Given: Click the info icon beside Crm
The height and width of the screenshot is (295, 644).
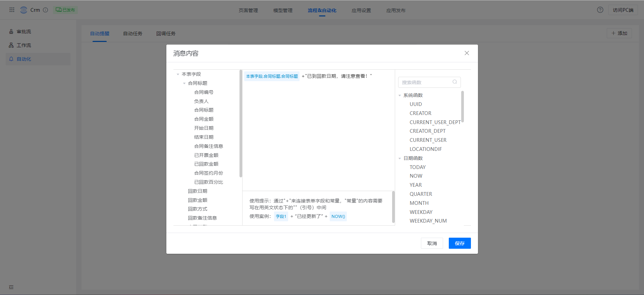Looking at the screenshot, I should pos(46,10).
